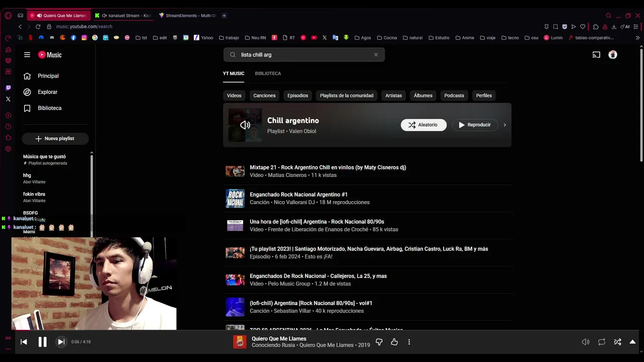Viewport: 644px width, 362px height.
Task: Pause the current song
Action: tap(42, 342)
